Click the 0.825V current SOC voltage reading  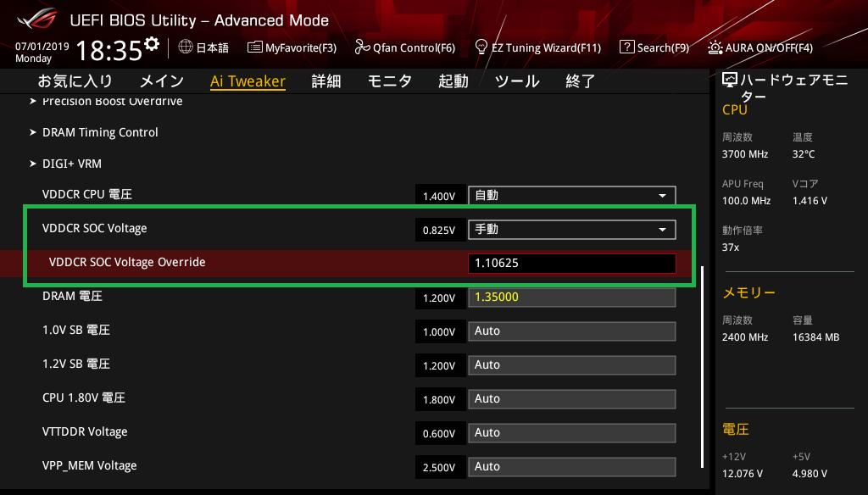439,231
